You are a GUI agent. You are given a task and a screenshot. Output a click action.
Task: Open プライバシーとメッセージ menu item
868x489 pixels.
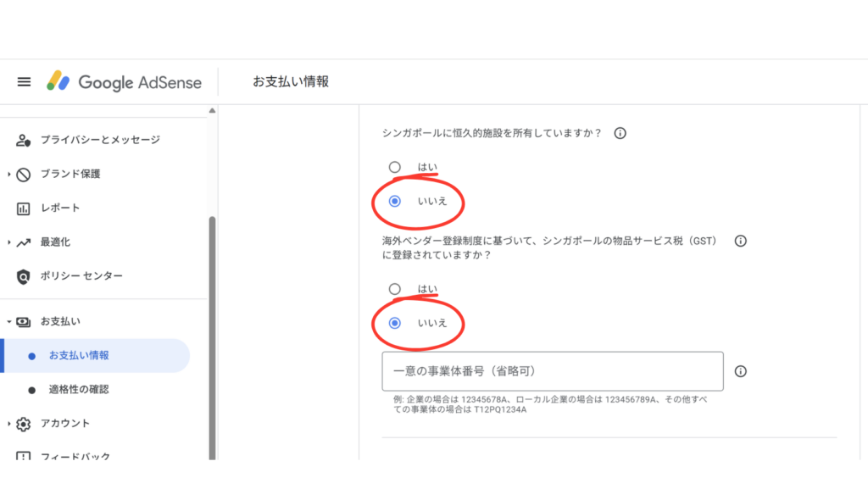click(100, 140)
